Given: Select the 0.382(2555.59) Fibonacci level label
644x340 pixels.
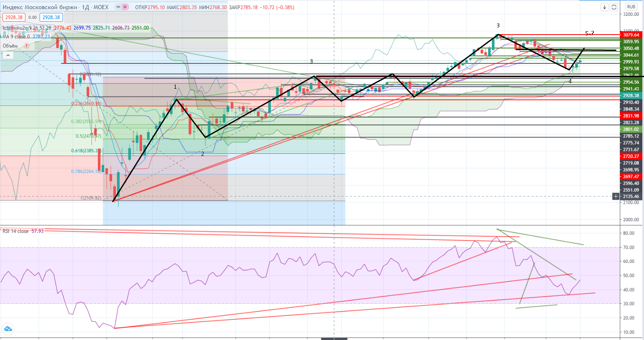Looking at the screenshot, I should pyautogui.click(x=86, y=122).
